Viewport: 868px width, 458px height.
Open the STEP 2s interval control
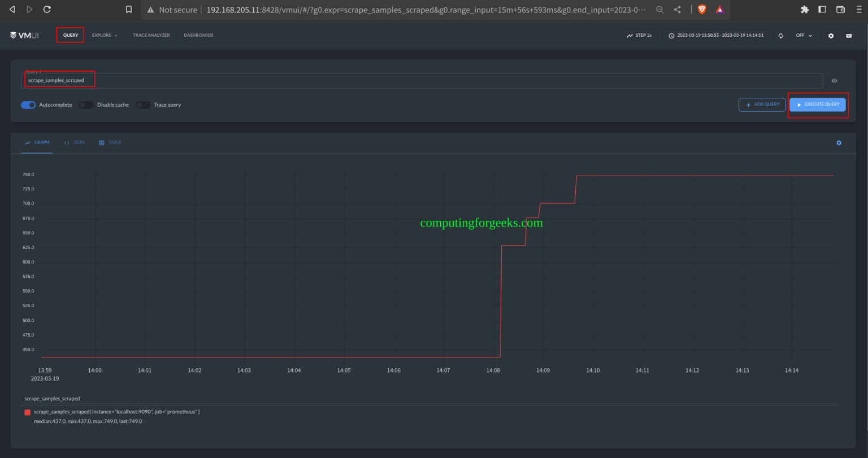tap(639, 35)
